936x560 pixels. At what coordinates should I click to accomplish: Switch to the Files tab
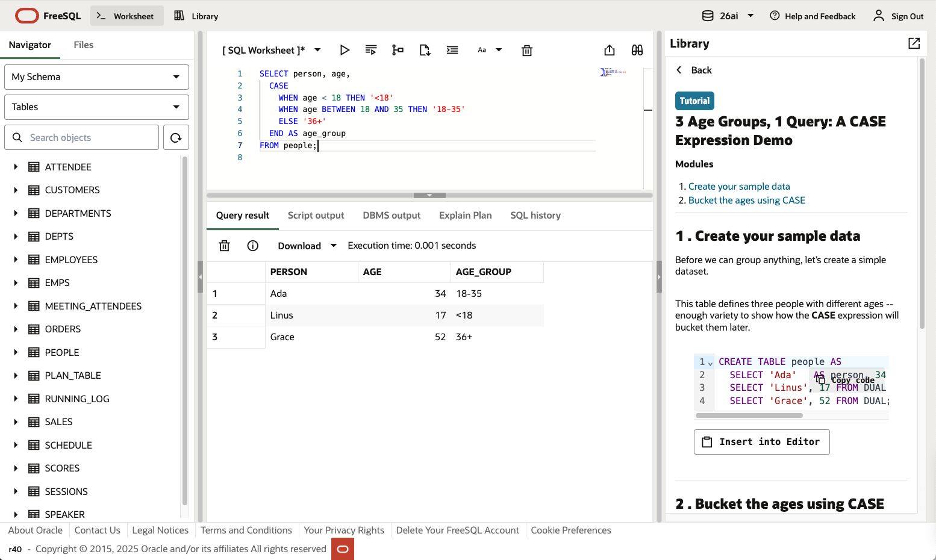[83, 45]
